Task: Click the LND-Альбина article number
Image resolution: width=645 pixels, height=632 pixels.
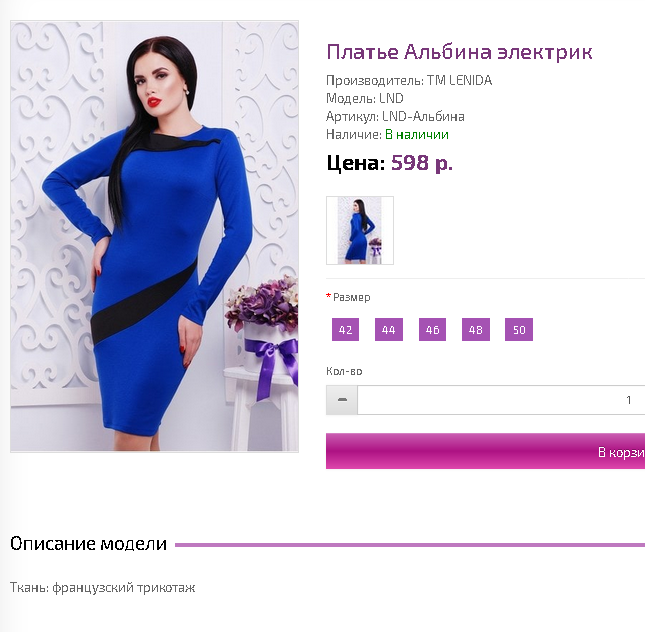Action: pyautogui.click(x=423, y=116)
